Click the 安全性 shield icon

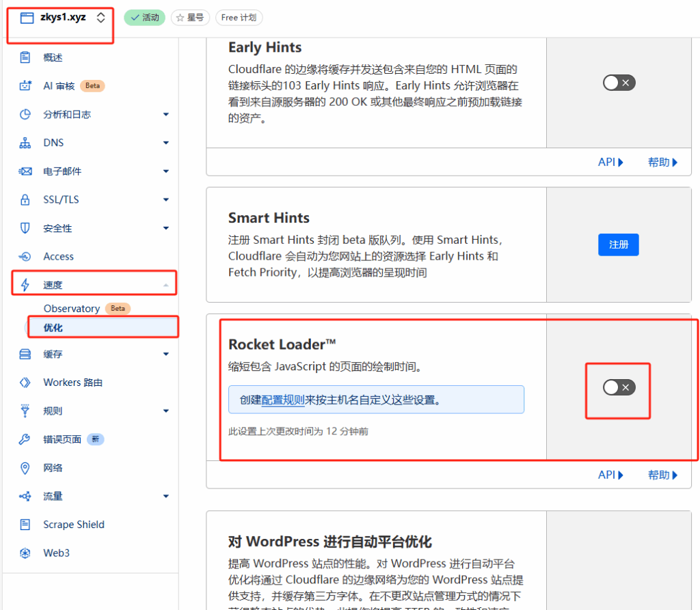coord(25,228)
